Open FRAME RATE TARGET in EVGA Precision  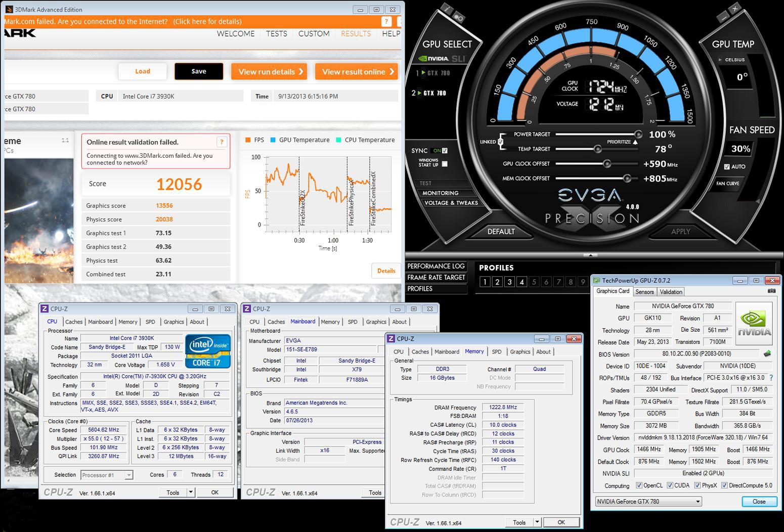click(436, 277)
